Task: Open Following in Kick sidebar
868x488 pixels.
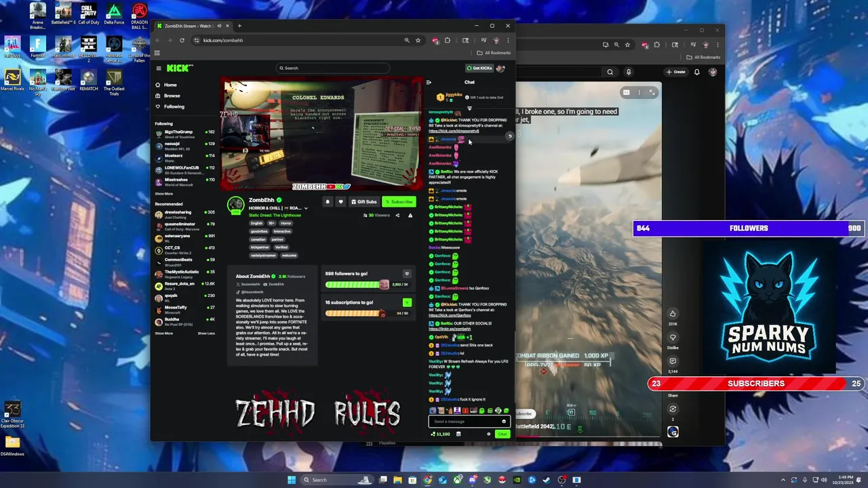Action: click(x=170, y=106)
